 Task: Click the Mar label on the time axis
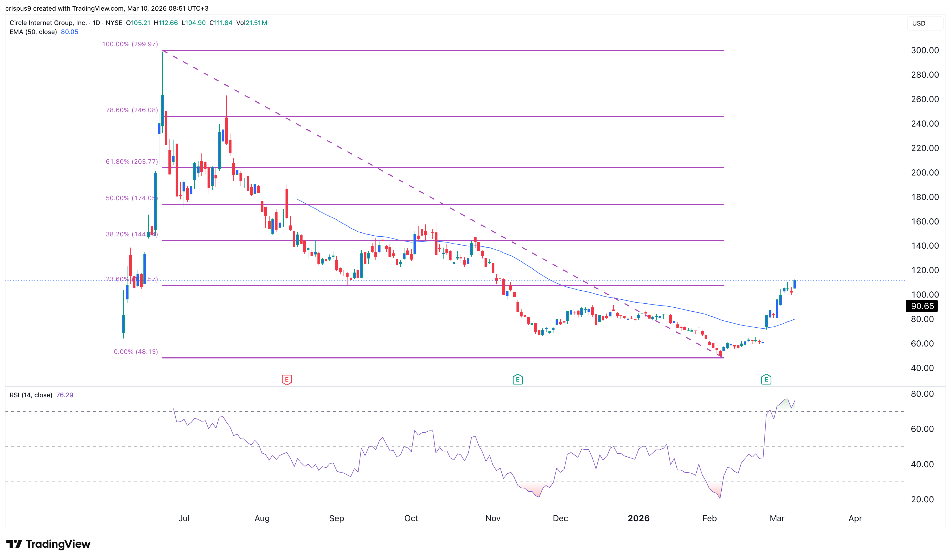(x=777, y=518)
